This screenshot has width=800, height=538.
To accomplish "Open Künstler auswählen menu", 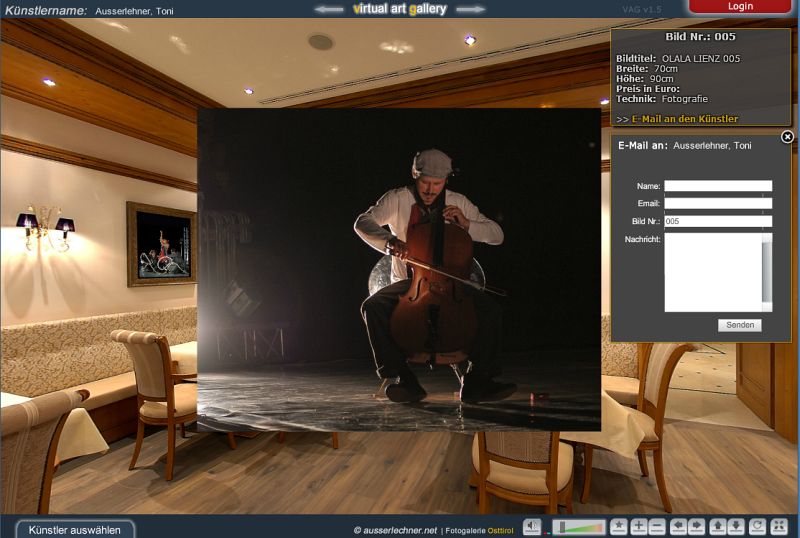I will click(x=75, y=529).
